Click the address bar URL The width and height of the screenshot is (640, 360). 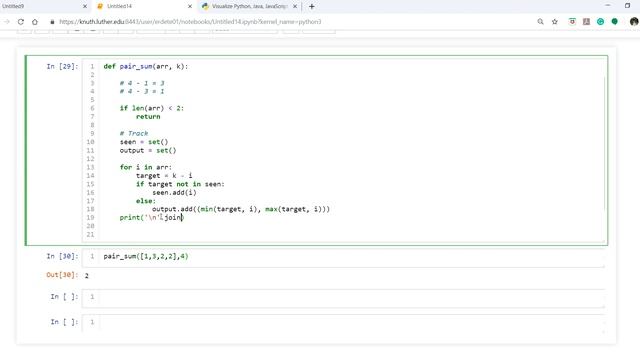tap(190, 22)
